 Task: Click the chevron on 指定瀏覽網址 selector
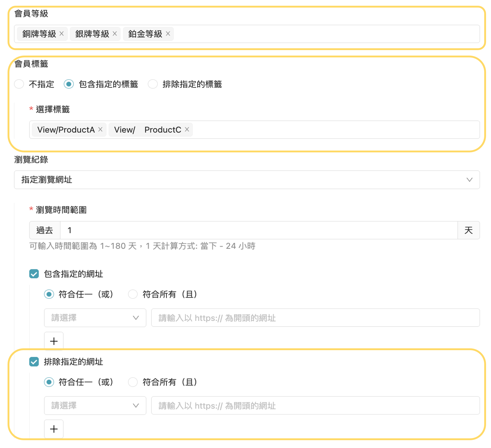pyautogui.click(x=470, y=180)
